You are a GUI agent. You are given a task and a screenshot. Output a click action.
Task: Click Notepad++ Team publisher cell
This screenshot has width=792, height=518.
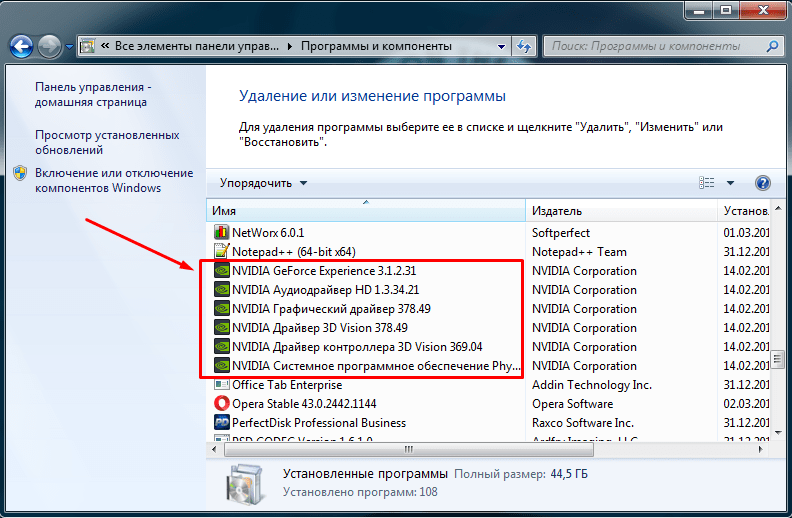click(579, 251)
